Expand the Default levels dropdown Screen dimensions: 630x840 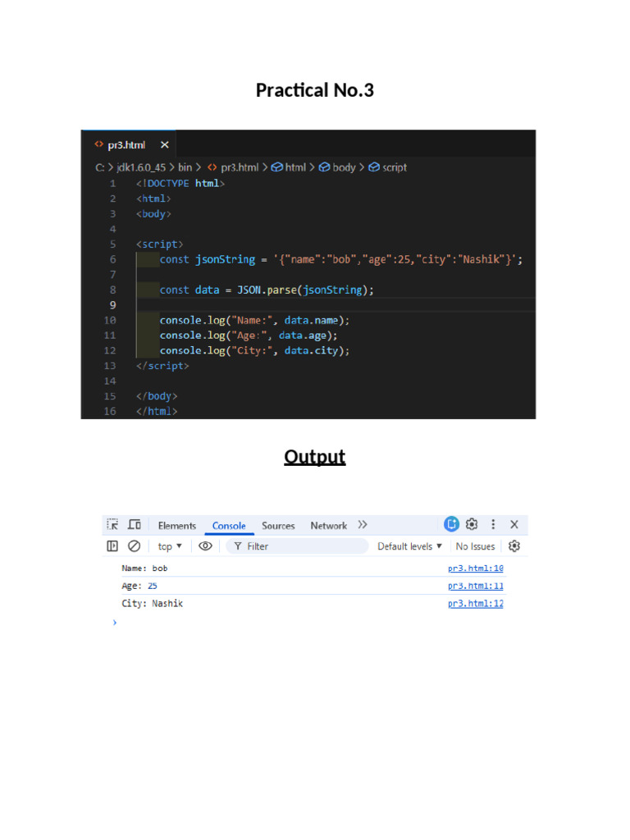click(x=410, y=546)
